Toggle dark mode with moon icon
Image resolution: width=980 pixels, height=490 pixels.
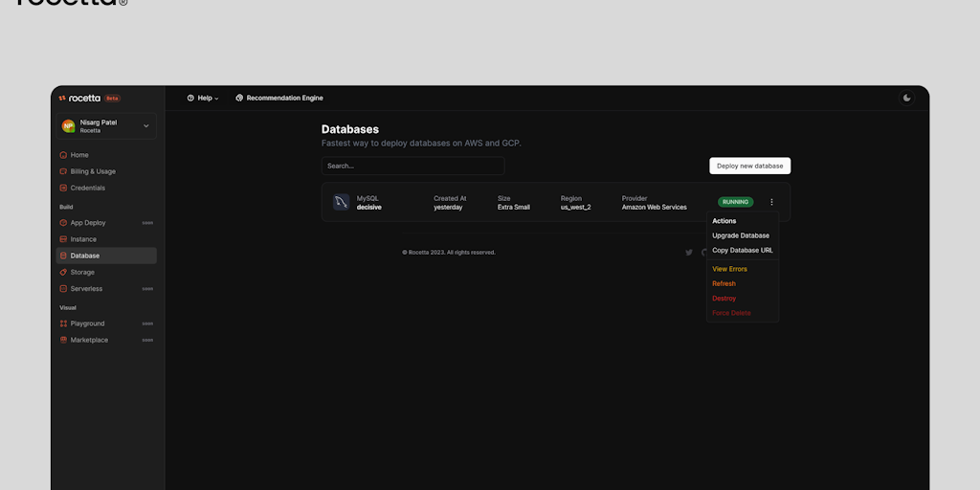[x=907, y=98]
